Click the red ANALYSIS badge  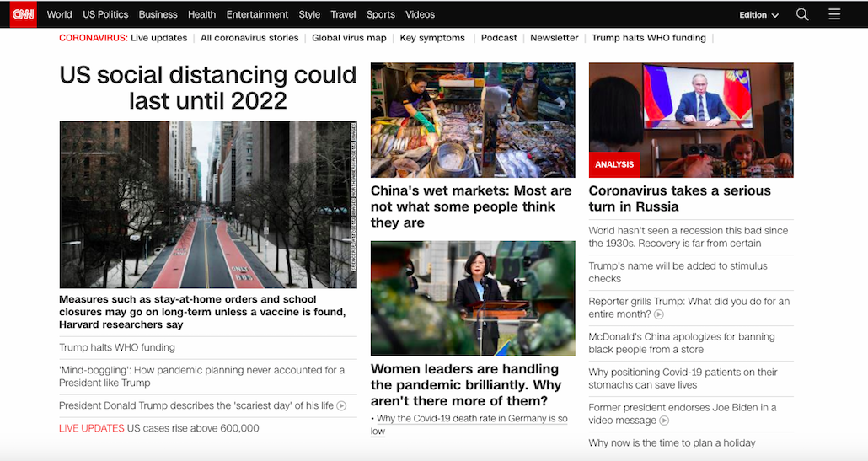(614, 164)
